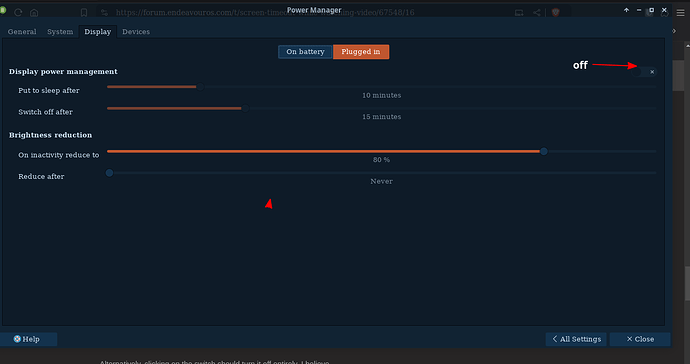
Task: Click the Reduce after slider handle
Action: (x=110, y=173)
